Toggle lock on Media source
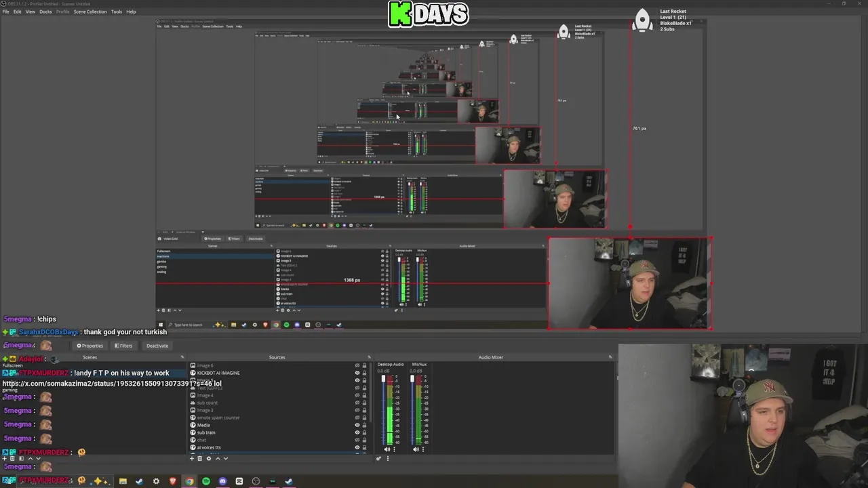The height and width of the screenshot is (488, 868). click(x=364, y=425)
